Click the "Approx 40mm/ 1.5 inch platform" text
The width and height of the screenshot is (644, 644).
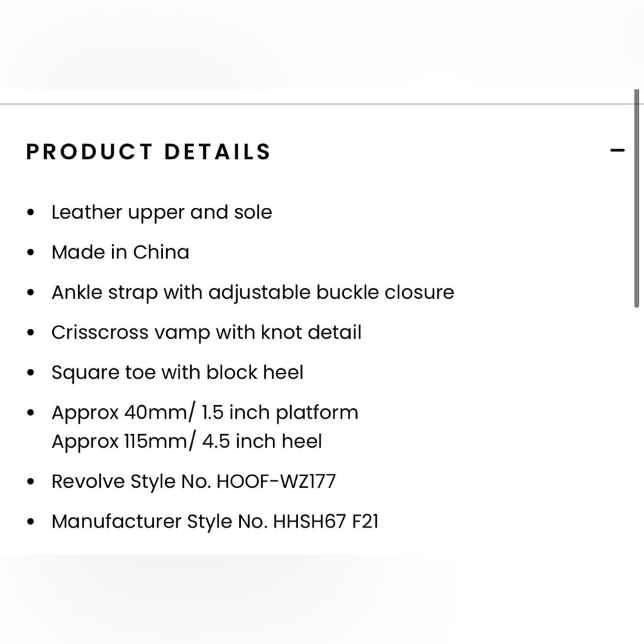pyautogui.click(x=204, y=413)
